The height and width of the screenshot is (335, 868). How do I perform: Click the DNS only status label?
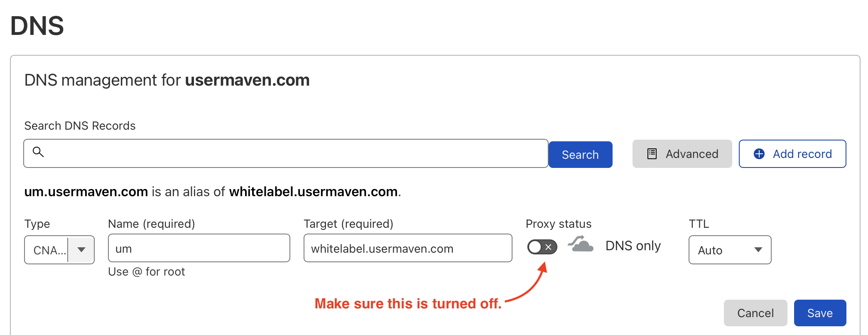633,246
